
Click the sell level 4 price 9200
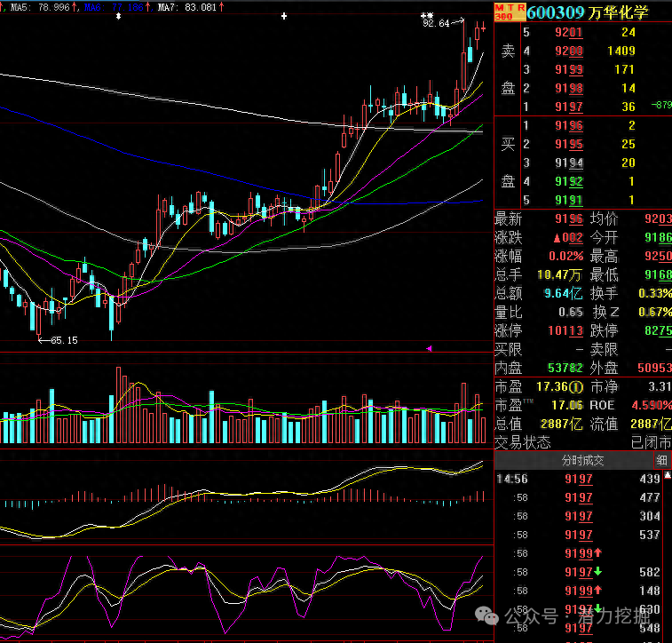(569, 51)
